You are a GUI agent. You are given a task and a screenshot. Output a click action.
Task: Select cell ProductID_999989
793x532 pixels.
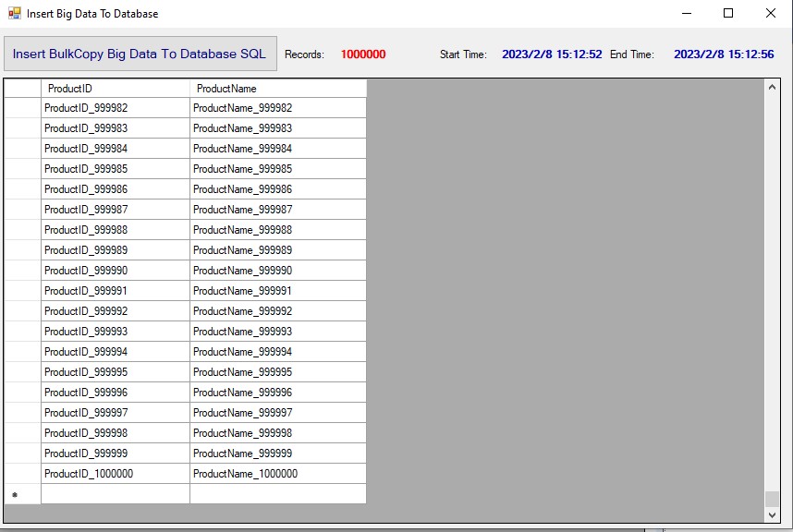click(x=116, y=250)
